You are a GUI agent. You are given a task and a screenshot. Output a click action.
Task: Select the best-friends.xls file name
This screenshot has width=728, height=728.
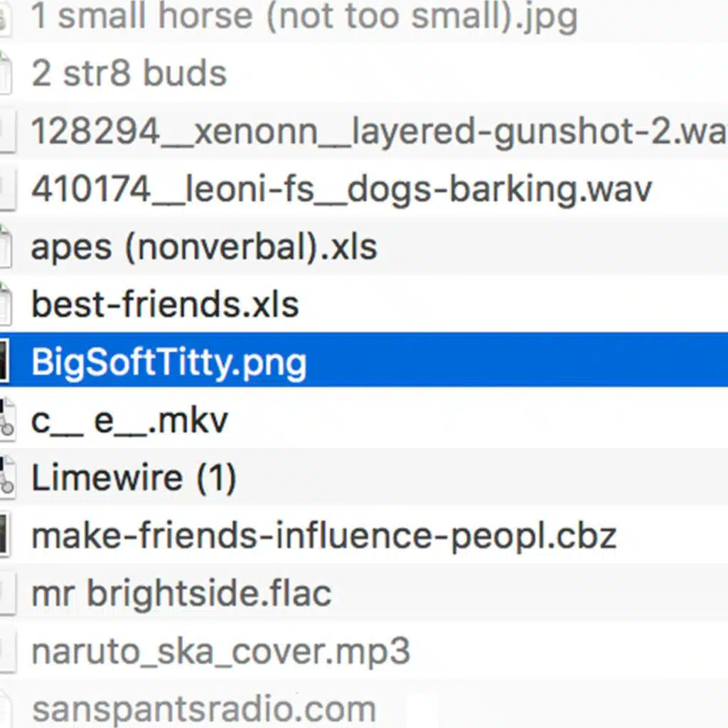(x=165, y=304)
